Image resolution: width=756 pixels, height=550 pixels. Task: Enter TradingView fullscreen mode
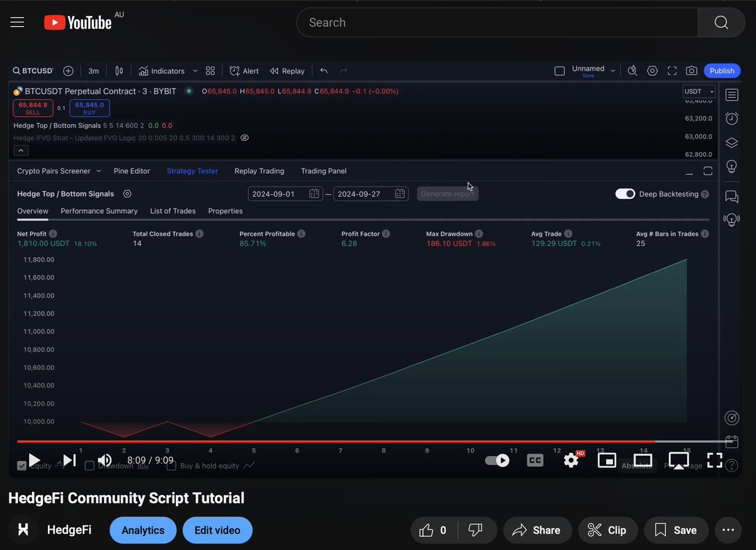pos(672,71)
